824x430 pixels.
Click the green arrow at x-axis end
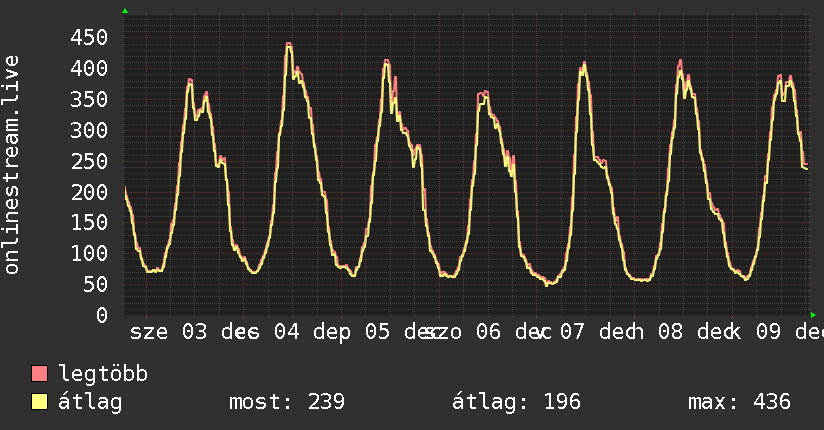[813, 315]
